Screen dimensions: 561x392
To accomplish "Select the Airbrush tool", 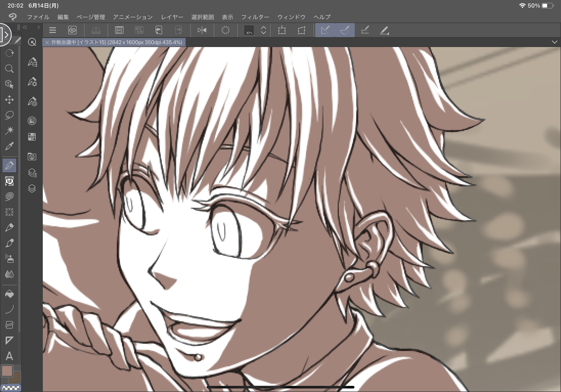I will click(x=9, y=259).
